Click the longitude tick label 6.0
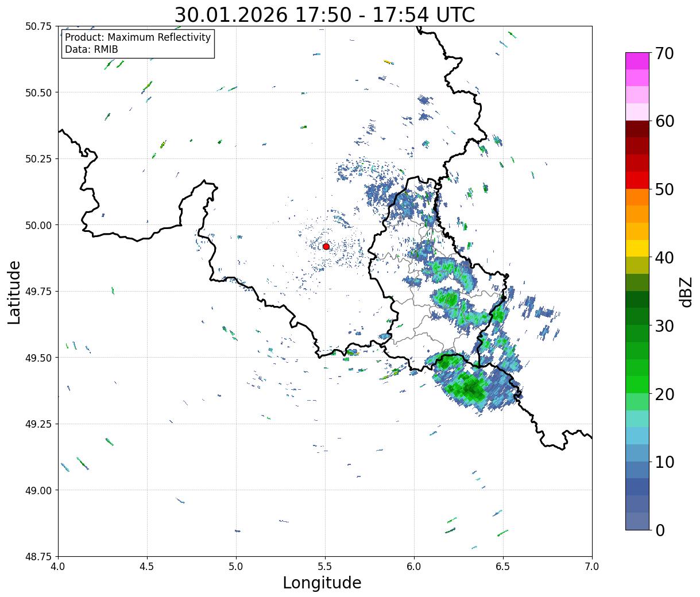This screenshot has height=597, width=700. [x=414, y=567]
